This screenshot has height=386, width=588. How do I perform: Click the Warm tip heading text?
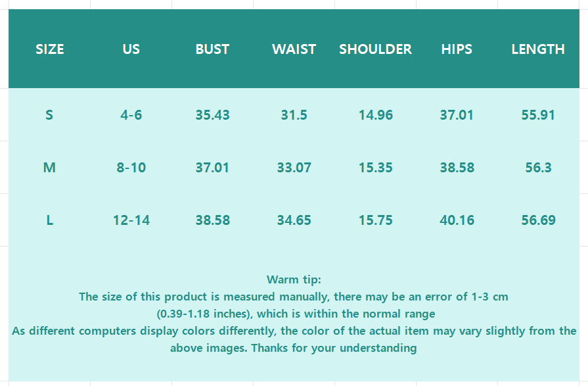pos(294,279)
